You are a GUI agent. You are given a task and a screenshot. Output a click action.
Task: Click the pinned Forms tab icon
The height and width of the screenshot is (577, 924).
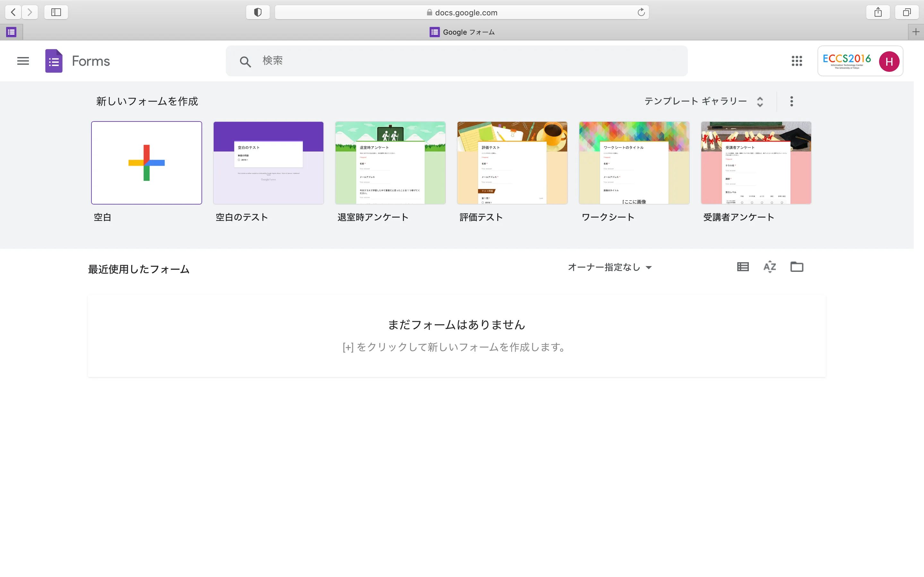pos(12,32)
